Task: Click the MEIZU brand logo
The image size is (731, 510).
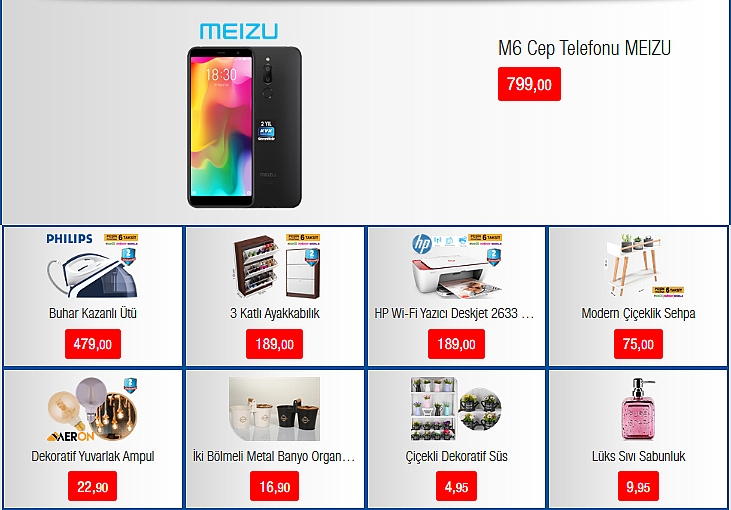Action: tap(239, 31)
